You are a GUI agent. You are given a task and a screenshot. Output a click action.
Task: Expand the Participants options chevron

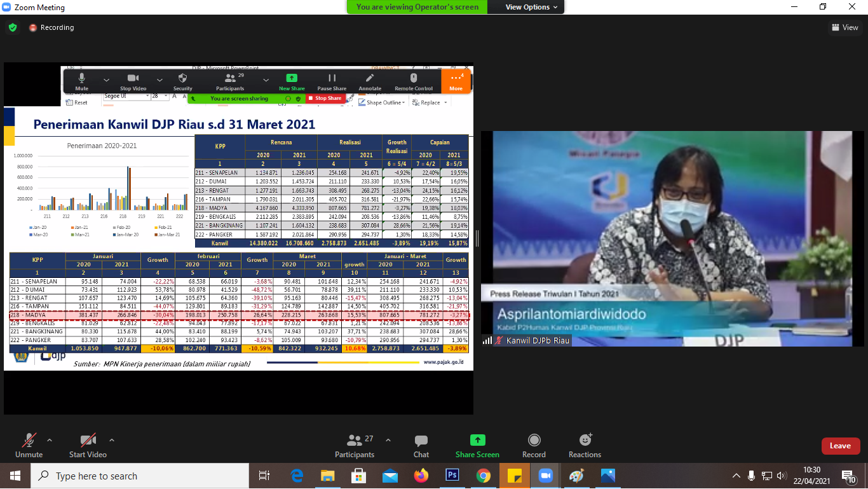[388, 440]
